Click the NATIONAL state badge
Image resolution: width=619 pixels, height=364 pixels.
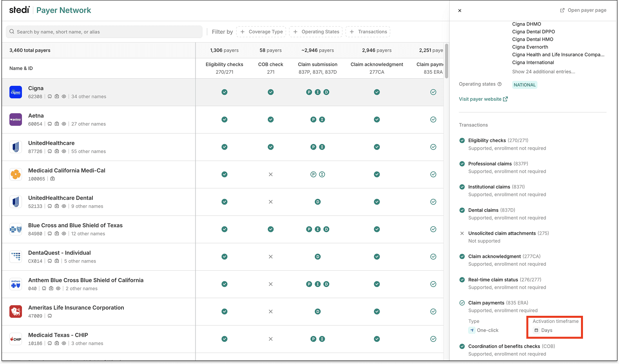point(525,85)
